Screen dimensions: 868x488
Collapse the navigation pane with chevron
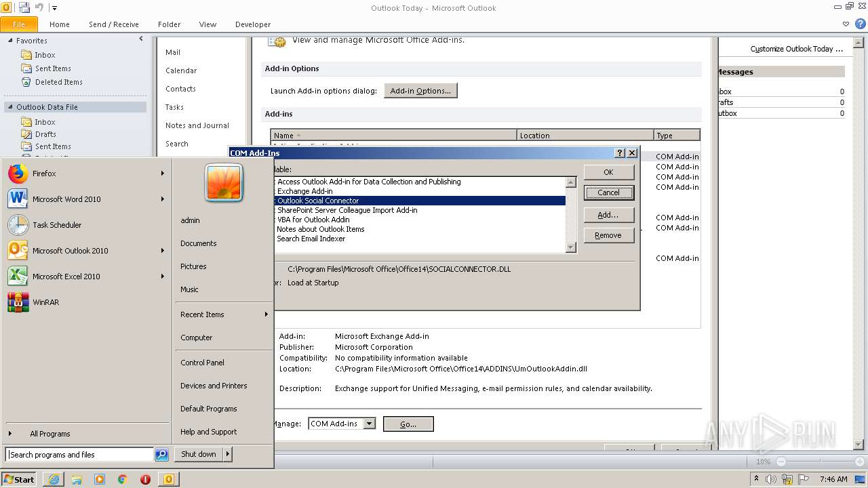point(141,39)
